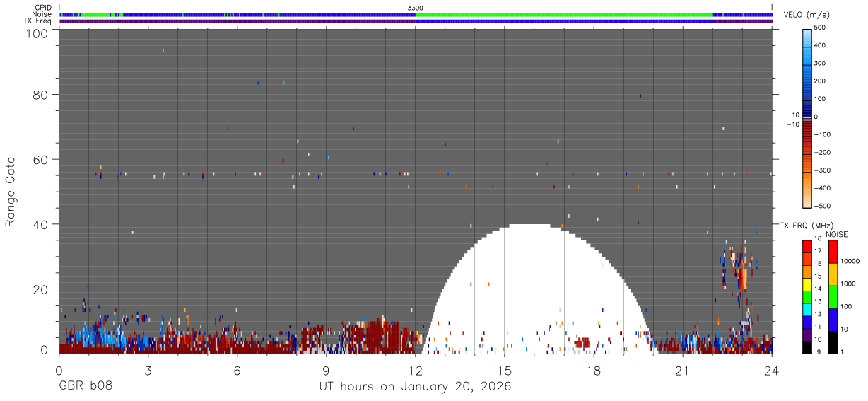Click the 300 tick on velocity scale
868x401 pixels.
(x=821, y=64)
